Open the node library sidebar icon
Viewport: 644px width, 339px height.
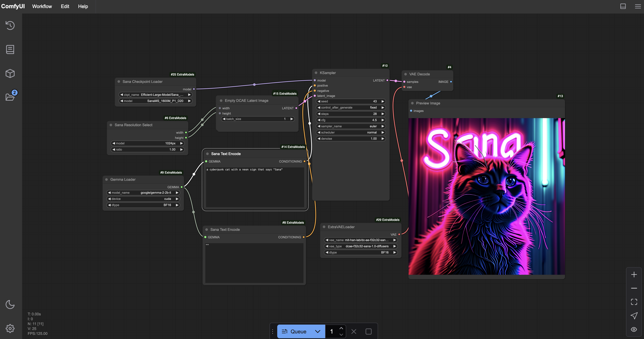pyautogui.click(x=10, y=49)
